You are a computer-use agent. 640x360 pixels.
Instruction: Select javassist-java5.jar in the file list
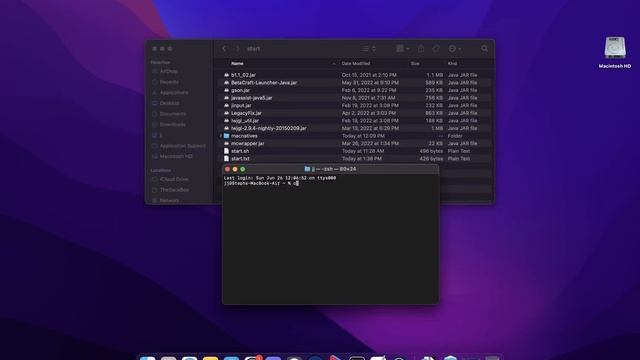pyautogui.click(x=251, y=98)
